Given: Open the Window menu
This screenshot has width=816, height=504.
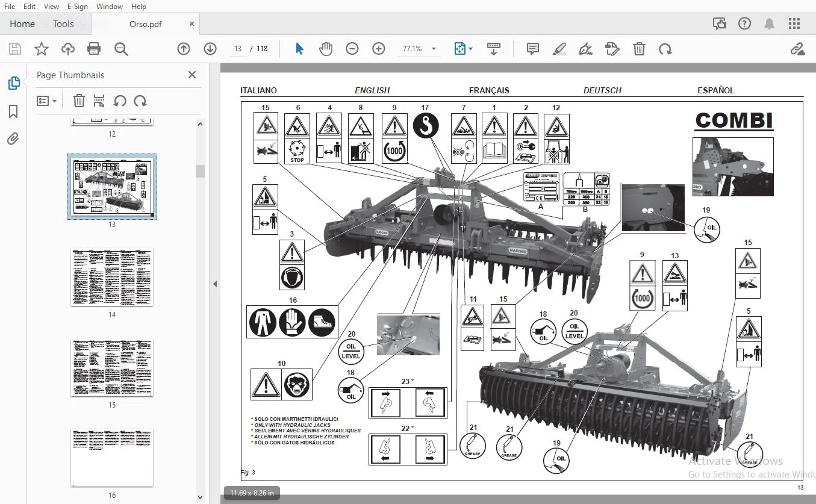Looking at the screenshot, I should pyautogui.click(x=110, y=7).
